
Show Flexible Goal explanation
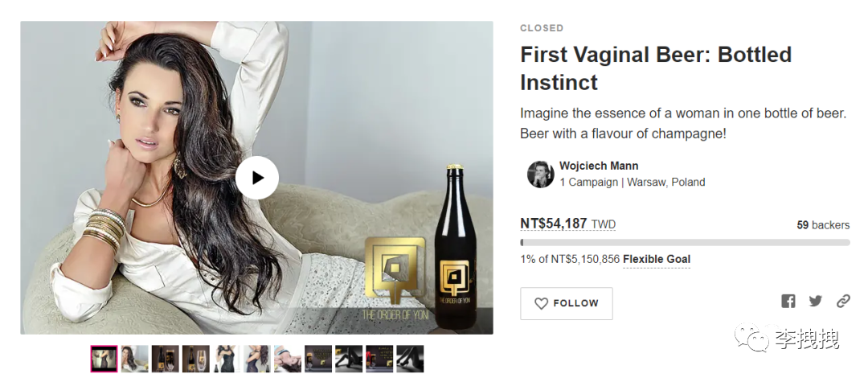coord(657,260)
